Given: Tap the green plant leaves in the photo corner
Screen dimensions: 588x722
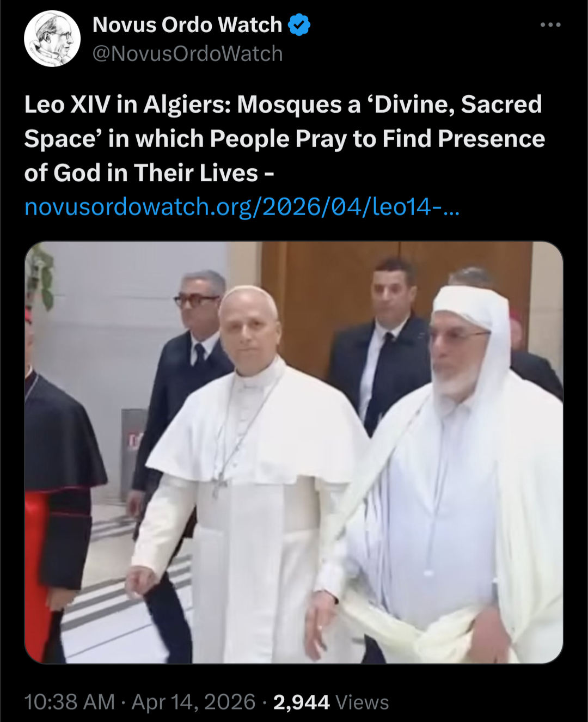Looking at the screenshot, I should tap(41, 278).
